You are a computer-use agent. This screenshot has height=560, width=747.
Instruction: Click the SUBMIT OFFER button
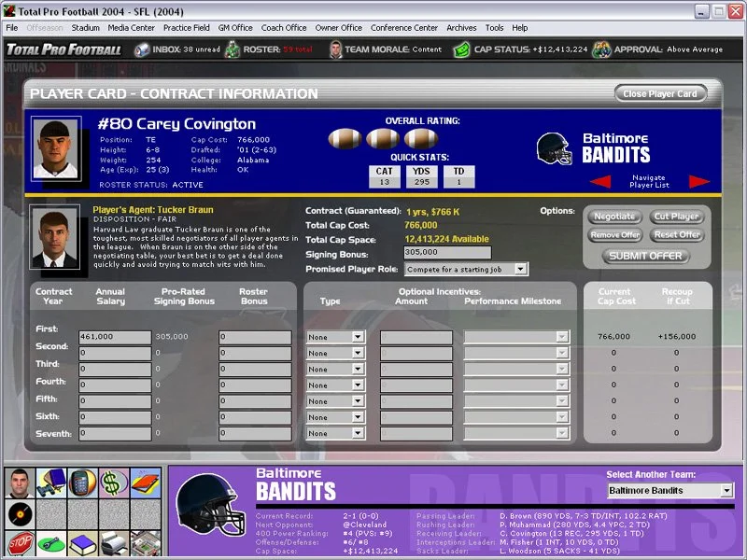[648, 256]
